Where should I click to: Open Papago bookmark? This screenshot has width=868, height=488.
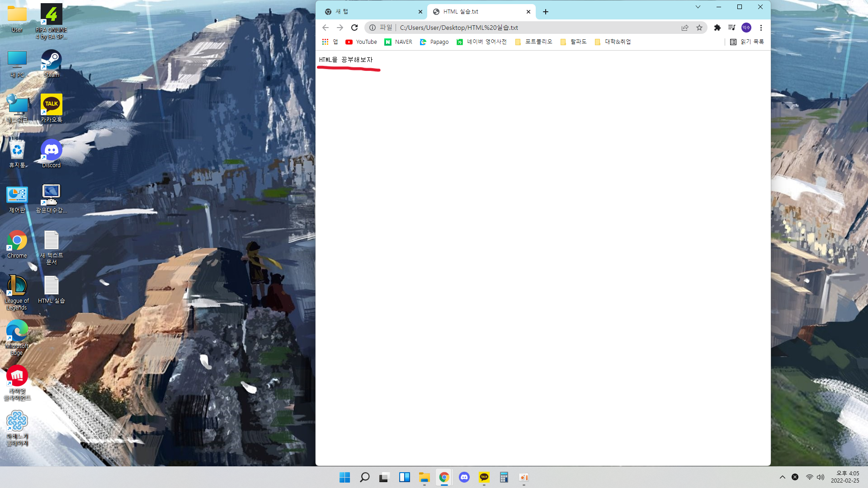pyautogui.click(x=434, y=42)
